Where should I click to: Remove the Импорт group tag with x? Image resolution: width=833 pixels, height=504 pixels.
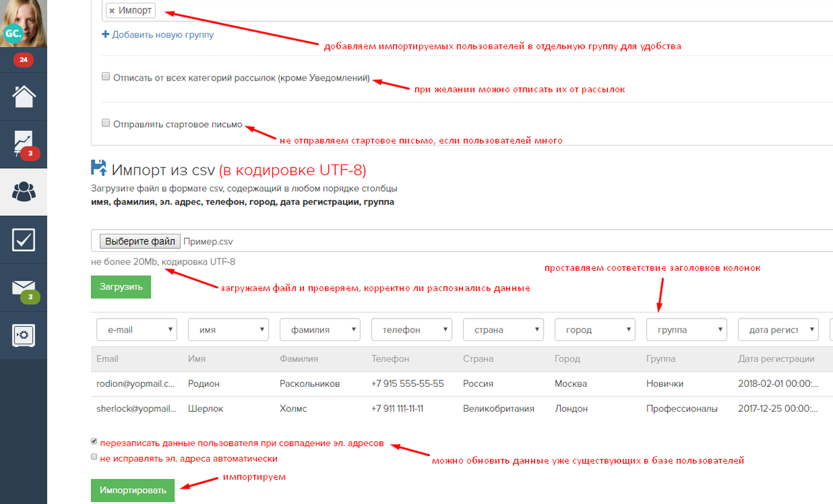112,11
